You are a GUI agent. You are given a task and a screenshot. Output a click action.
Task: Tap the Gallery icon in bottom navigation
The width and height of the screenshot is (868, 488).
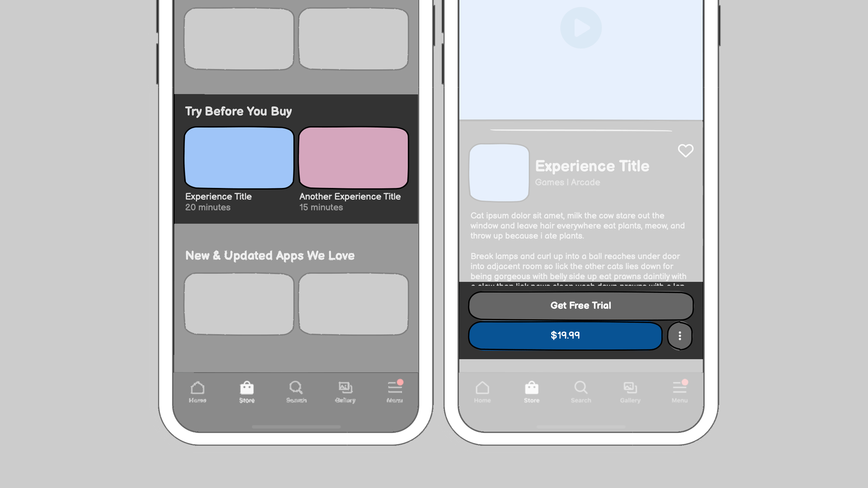pos(345,390)
